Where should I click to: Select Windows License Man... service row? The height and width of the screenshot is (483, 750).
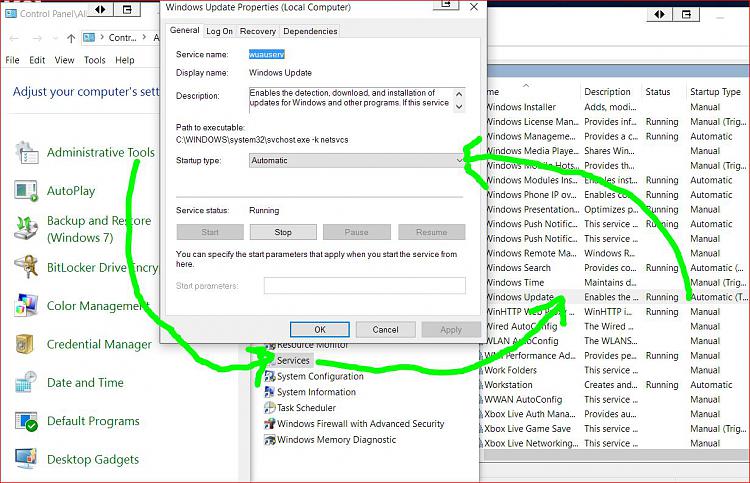tap(618, 122)
